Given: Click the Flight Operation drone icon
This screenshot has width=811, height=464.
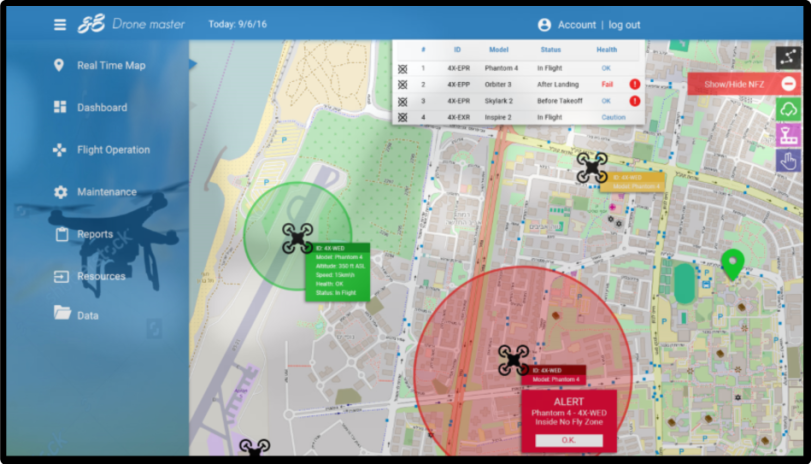Looking at the screenshot, I should coord(59,150).
